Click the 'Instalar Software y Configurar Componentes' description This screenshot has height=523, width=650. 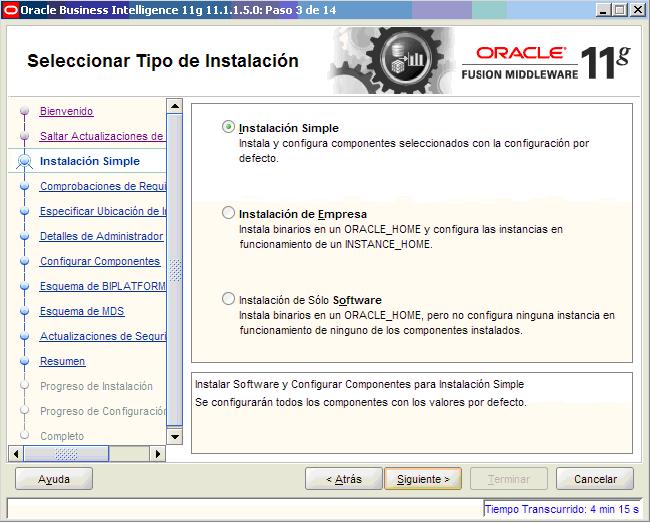point(359,384)
